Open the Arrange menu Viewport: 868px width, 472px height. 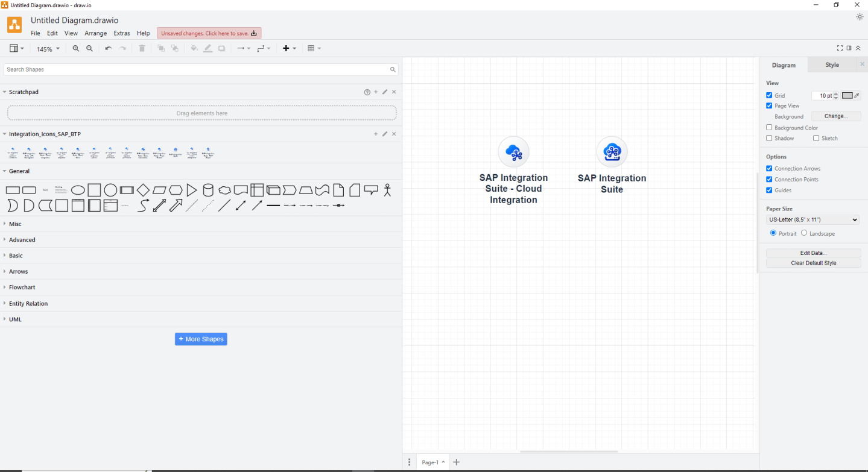point(96,34)
